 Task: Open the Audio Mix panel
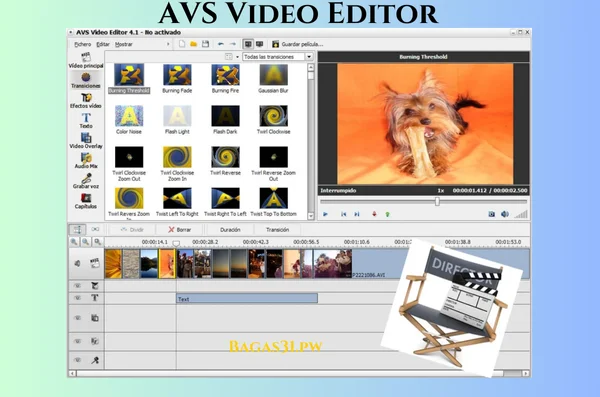(x=86, y=161)
